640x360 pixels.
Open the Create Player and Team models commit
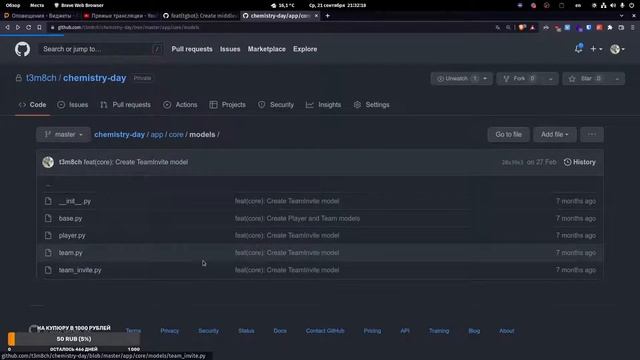click(x=297, y=218)
